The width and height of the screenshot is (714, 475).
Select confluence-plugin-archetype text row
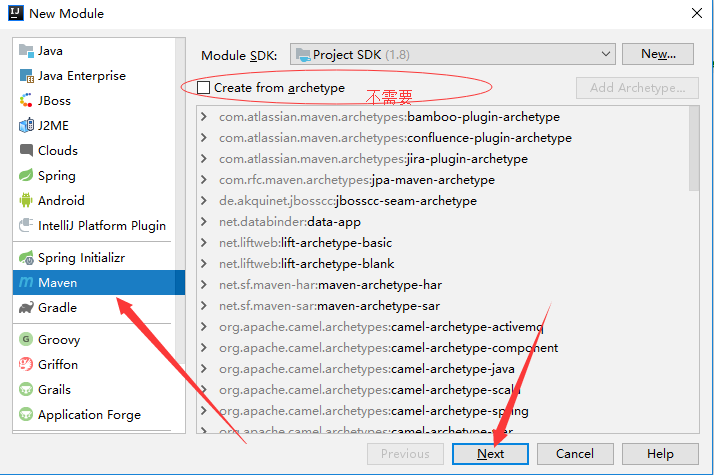[x=395, y=138]
